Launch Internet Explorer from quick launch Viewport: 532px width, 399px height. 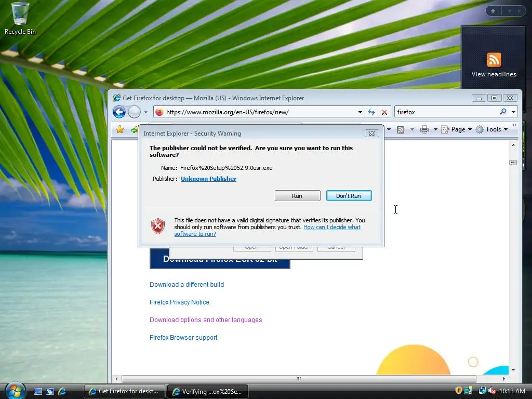(x=62, y=391)
